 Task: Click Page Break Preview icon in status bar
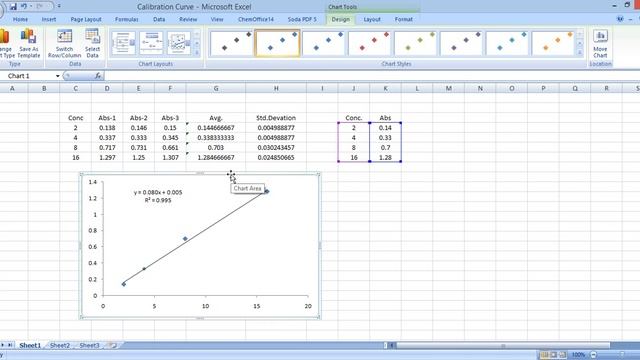click(x=562, y=355)
